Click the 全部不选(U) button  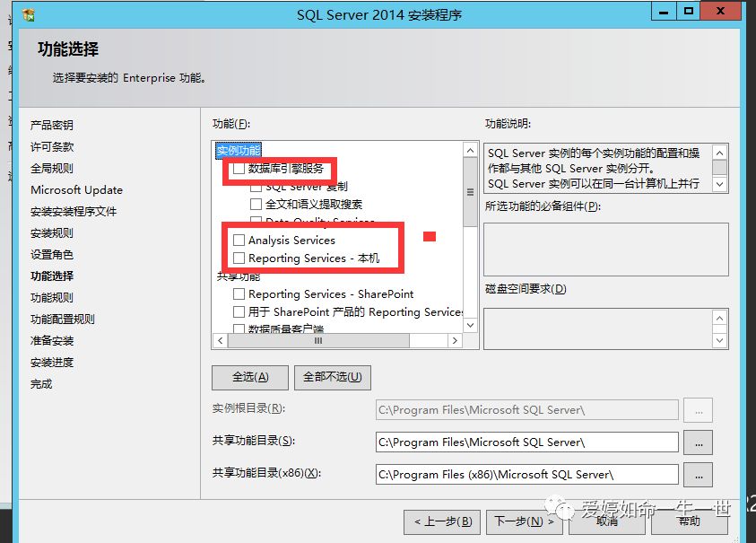click(333, 377)
